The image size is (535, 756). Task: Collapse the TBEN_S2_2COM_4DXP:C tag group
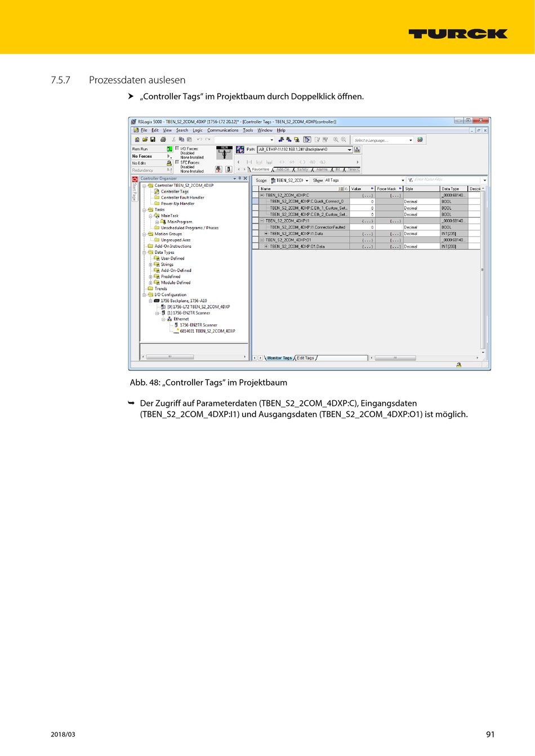coord(262,195)
